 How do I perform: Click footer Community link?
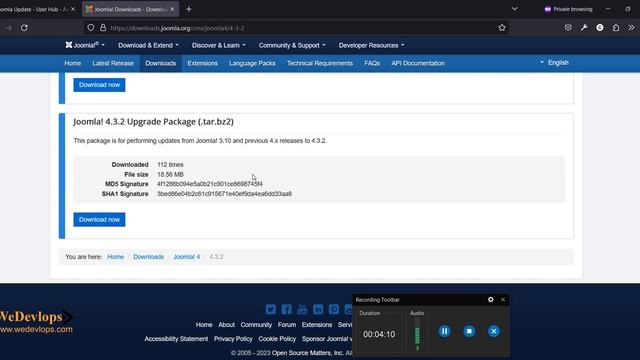[x=256, y=325]
